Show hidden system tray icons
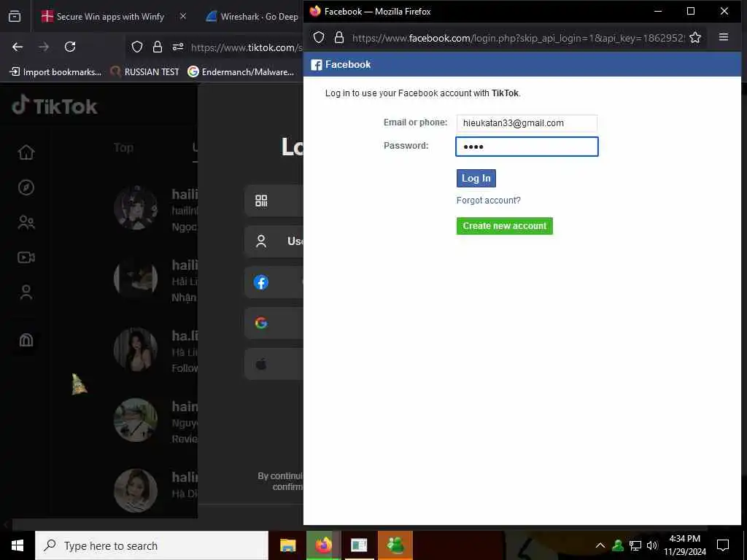The width and height of the screenshot is (747, 560). click(x=600, y=545)
